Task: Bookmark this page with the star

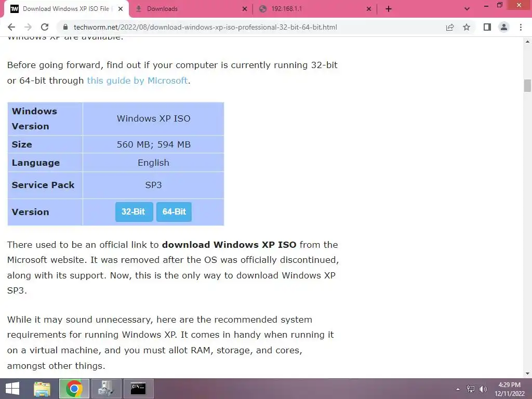Action: coord(467,27)
